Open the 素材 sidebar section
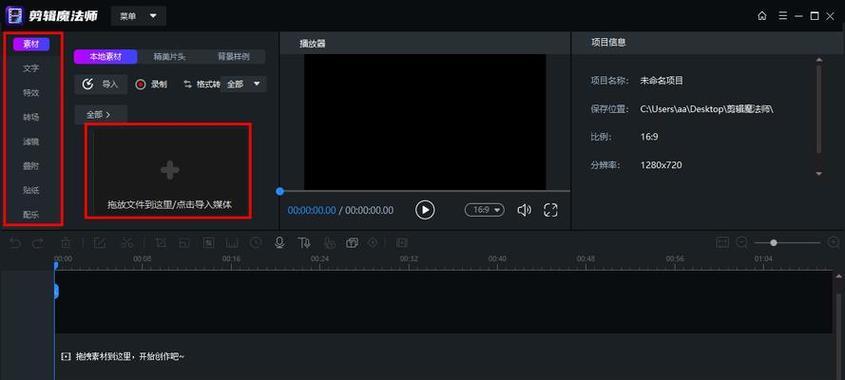Viewport: 845px width, 380px height. (31, 44)
